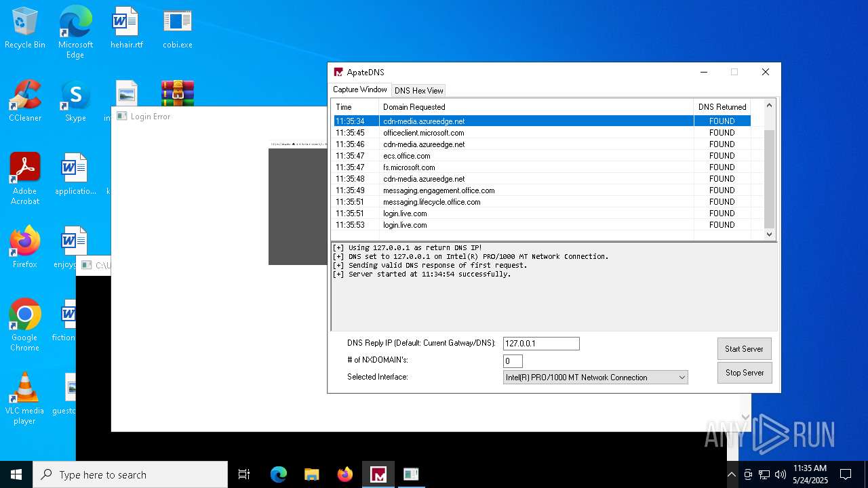
Task: Click the log line about server started
Action: [422, 274]
